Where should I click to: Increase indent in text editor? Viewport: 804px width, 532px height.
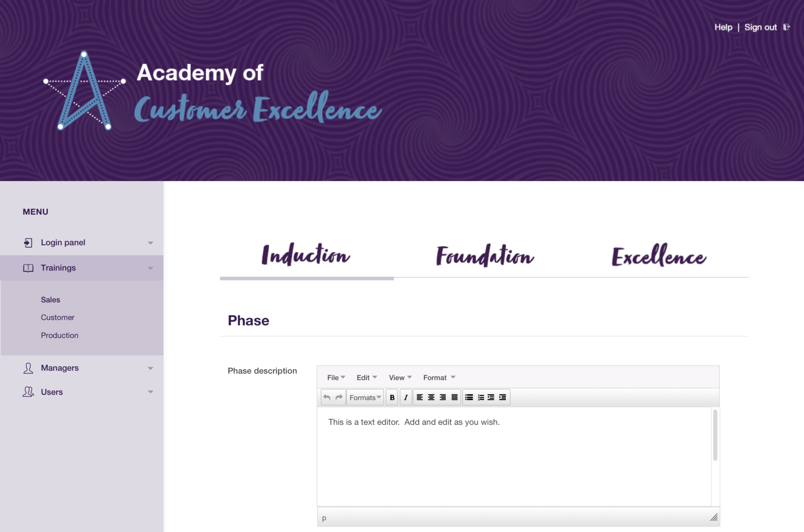tap(502, 397)
